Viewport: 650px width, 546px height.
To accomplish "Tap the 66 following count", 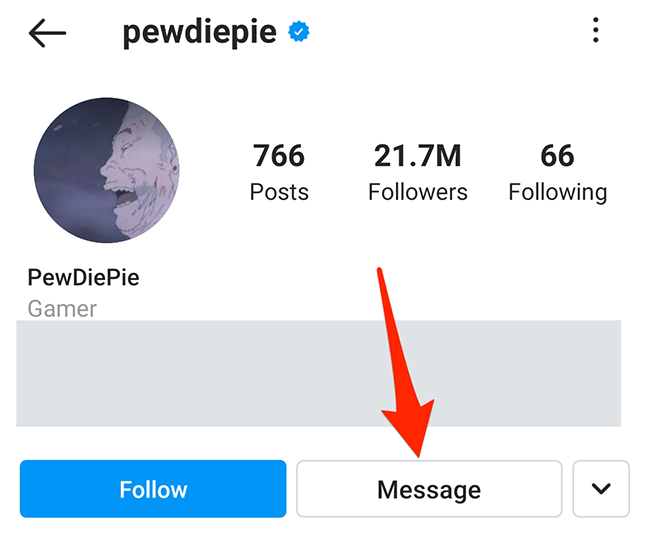I will point(557,156).
